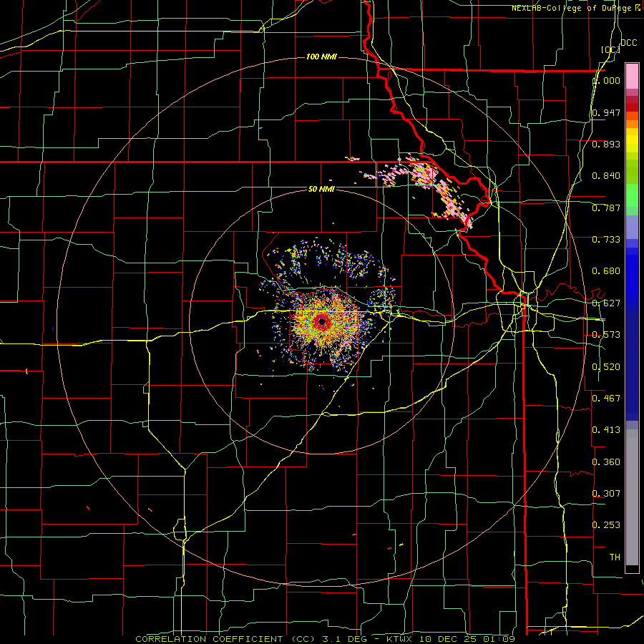Click the 0.307 scale value
This screenshot has height=644, width=644.
[606, 493]
